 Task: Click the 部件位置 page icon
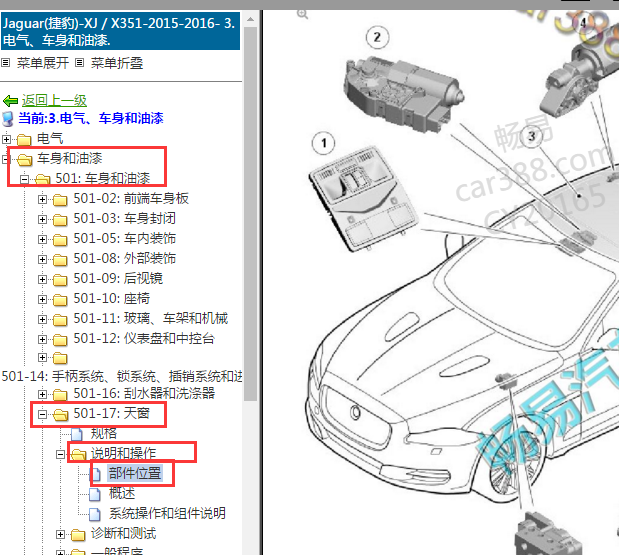point(95,474)
